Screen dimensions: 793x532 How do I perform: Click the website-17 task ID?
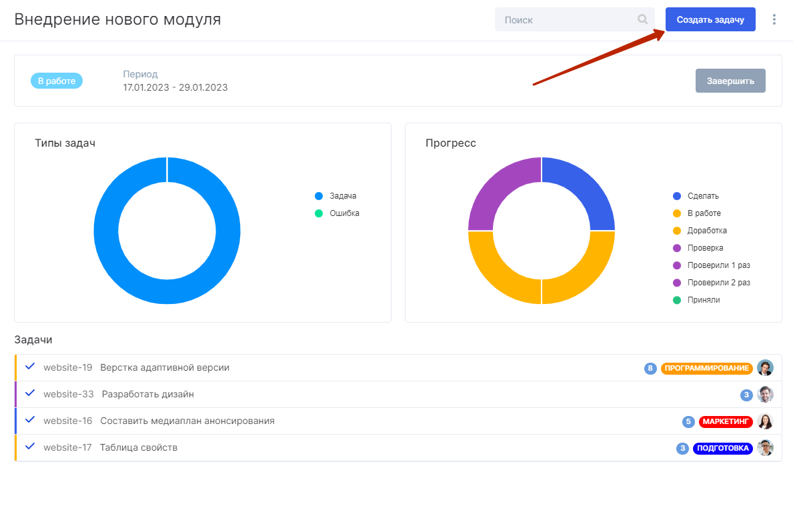coord(67,447)
